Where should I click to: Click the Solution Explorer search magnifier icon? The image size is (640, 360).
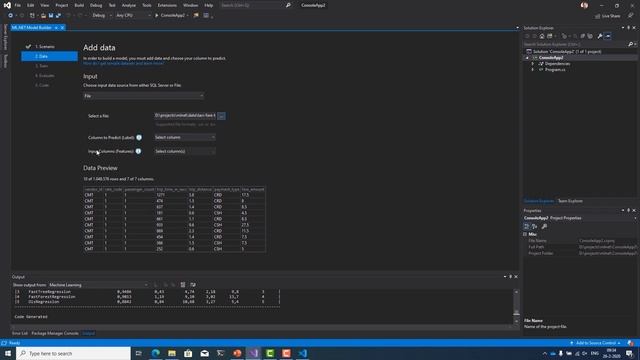(631, 44)
